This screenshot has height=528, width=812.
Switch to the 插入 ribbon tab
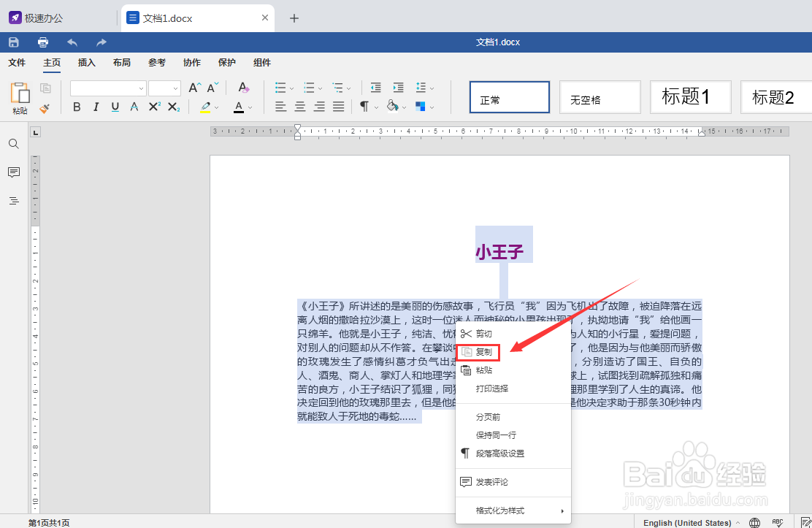[86, 63]
